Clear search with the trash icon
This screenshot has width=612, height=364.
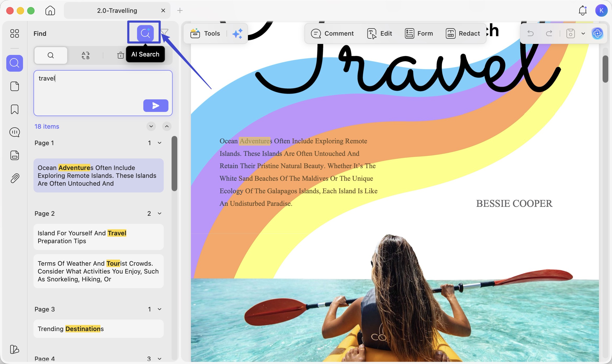click(x=120, y=55)
